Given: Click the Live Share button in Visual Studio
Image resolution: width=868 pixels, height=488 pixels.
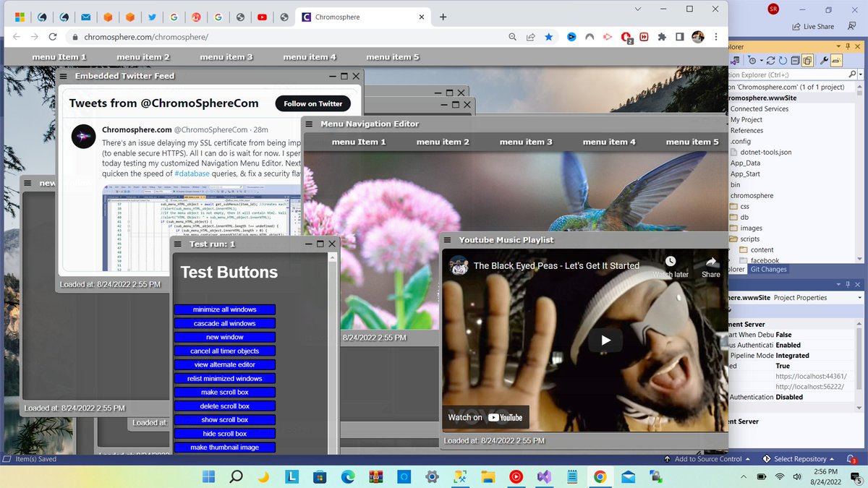Looking at the screenshot, I should coord(812,27).
